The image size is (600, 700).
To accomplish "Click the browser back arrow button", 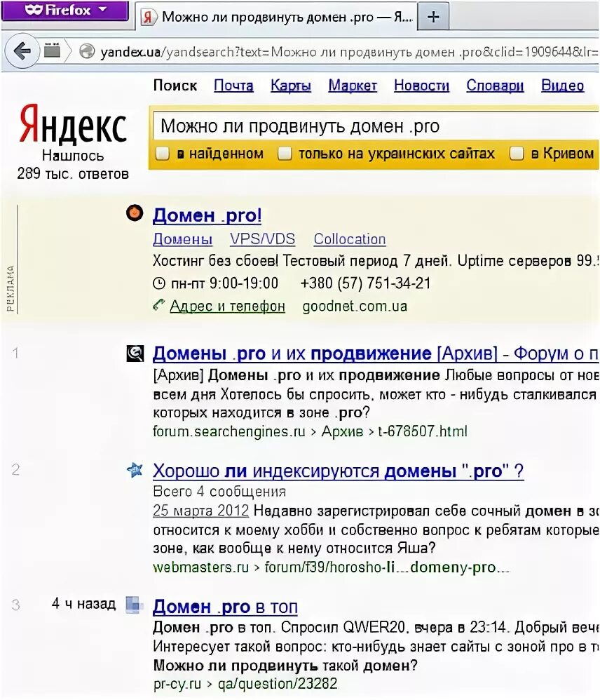I will tap(21, 51).
